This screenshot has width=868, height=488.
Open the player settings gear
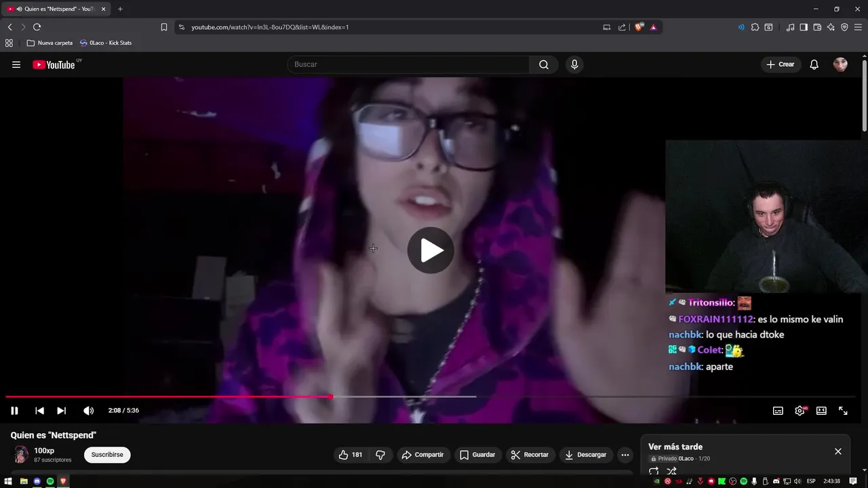pyautogui.click(x=800, y=411)
